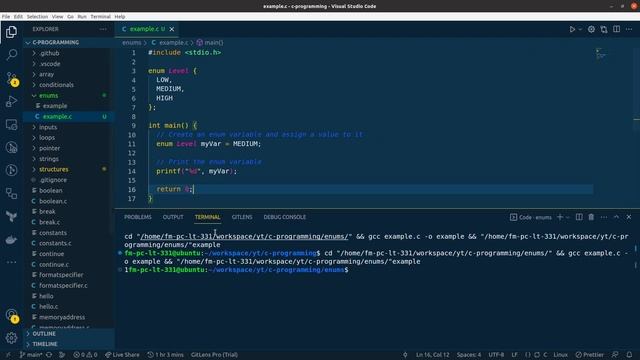Image resolution: width=640 pixels, height=360 pixels.
Task: Open the Selection menu
Action: (37, 17)
